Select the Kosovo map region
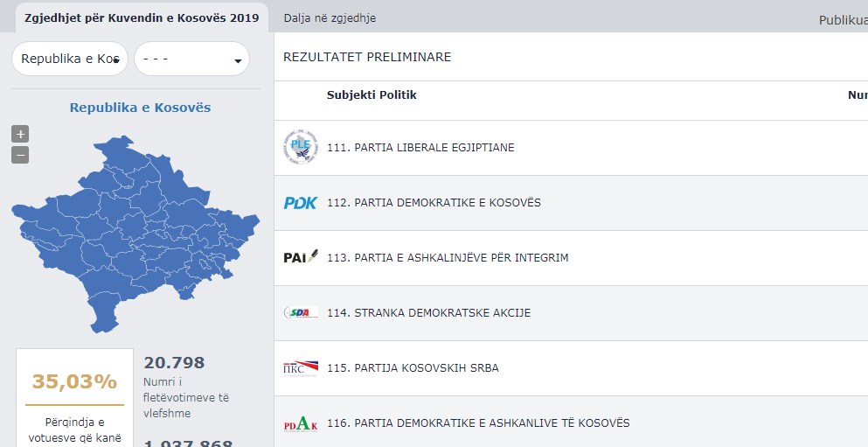 (135, 233)
